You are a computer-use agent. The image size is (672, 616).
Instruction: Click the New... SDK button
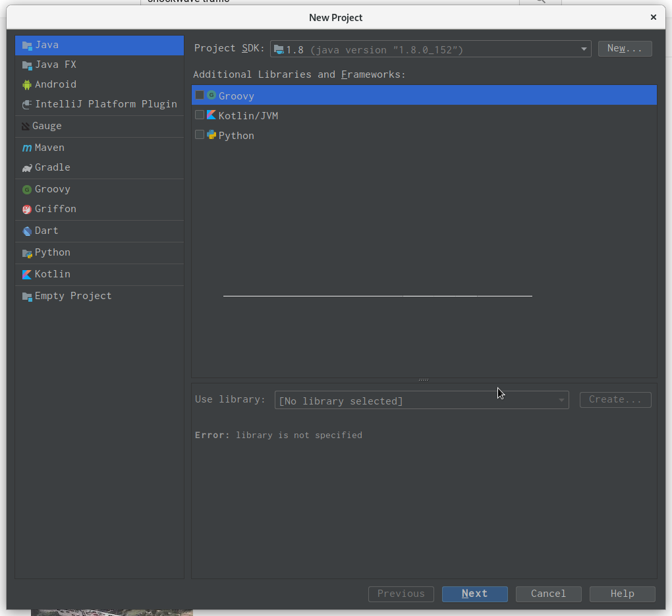coord(625,49)
